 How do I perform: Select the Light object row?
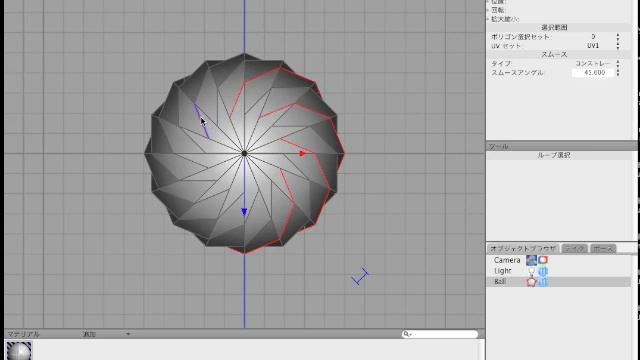(558, 271)
